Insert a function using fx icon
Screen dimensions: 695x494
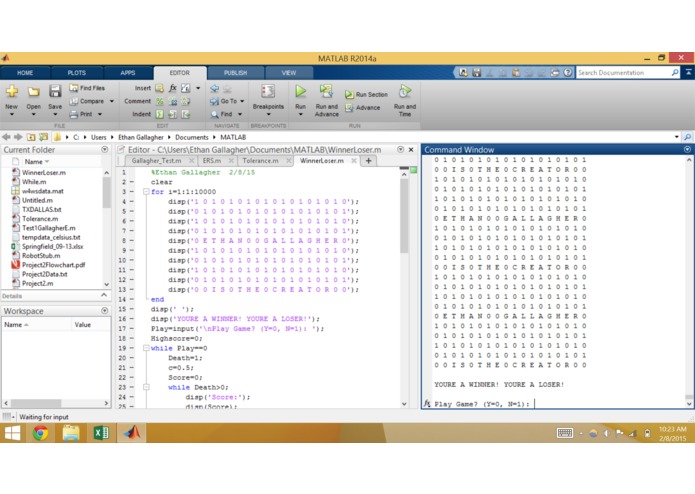point(173,88)
